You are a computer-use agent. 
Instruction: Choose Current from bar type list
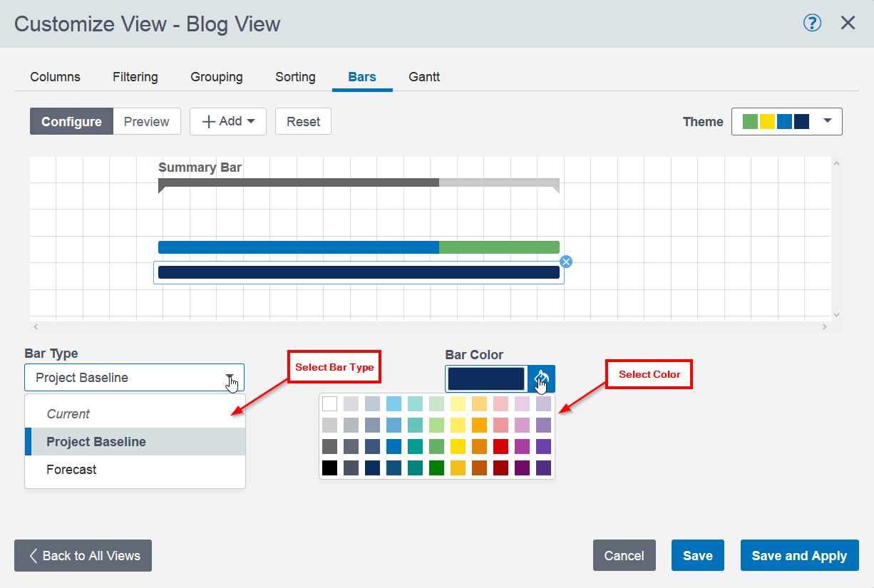coord(68,414)
